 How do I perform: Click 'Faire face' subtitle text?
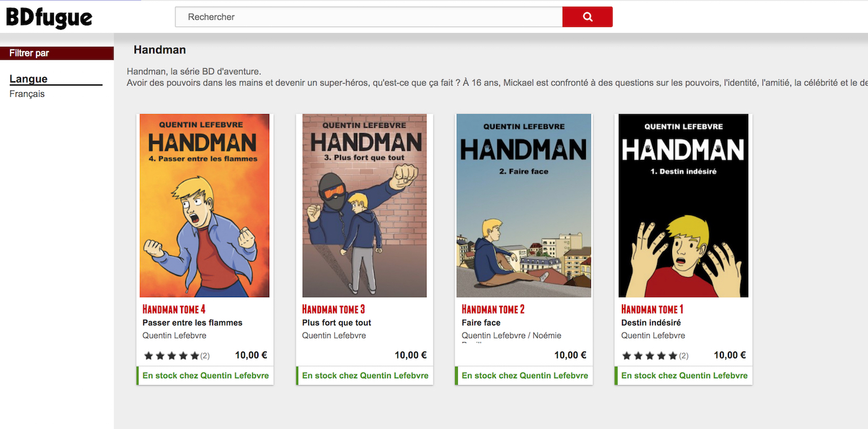(481, 322)
